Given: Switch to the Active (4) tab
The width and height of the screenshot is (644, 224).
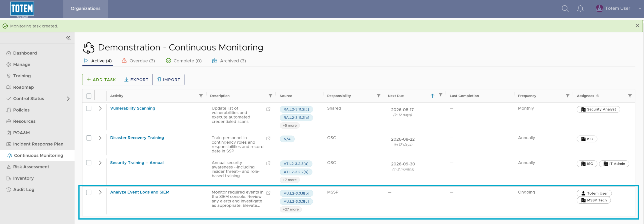Looking at the screenshot, I should click(98, 61).
